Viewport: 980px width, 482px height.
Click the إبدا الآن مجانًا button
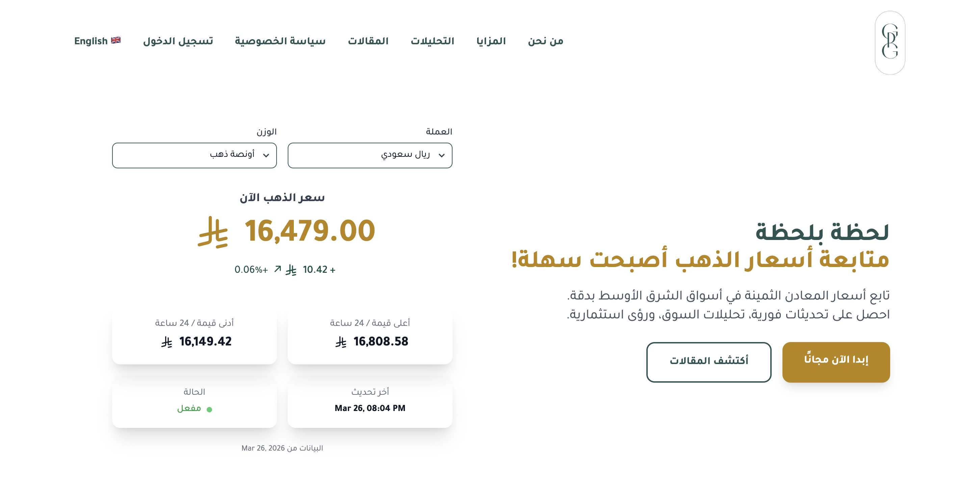tap(836, 362)
